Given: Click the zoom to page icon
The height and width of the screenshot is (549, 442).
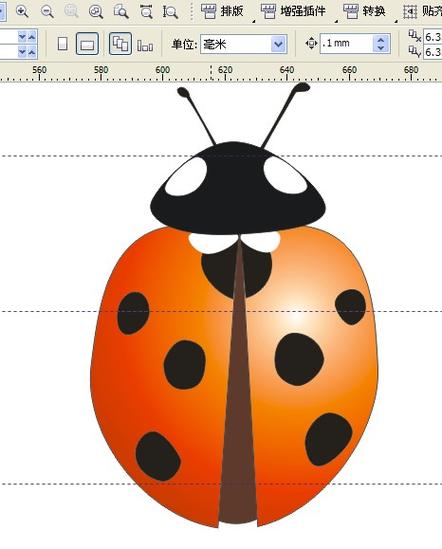Looking at the screenshot, I should point(121,12).
